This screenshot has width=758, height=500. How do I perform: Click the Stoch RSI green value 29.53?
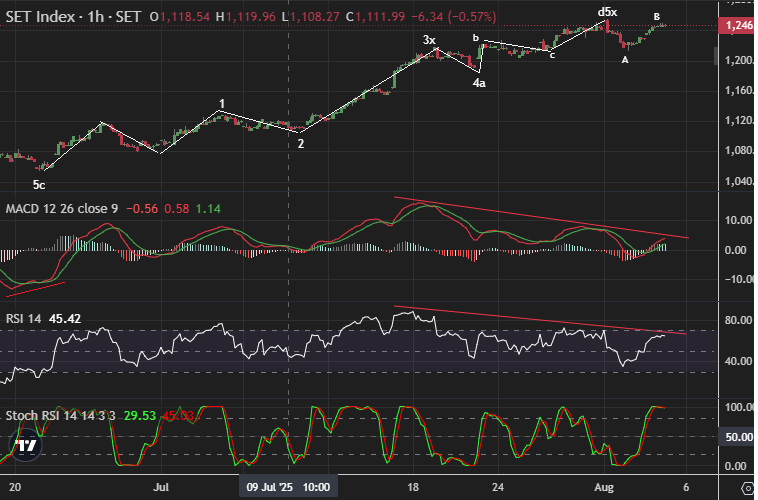tap(140, 416)
